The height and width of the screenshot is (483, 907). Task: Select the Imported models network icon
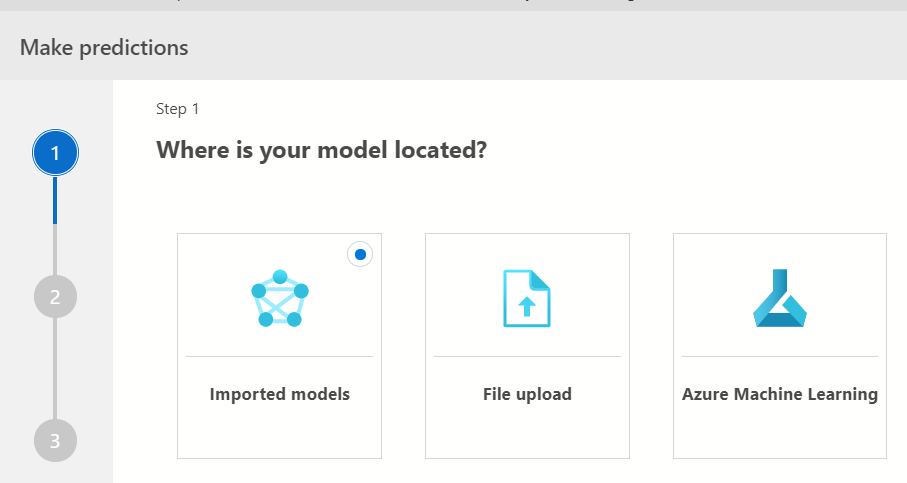click(280, 298)
